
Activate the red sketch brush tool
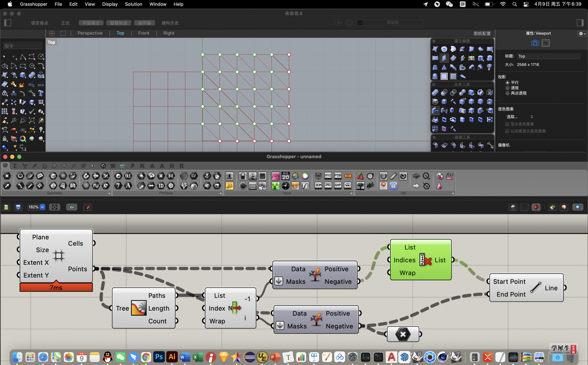tap(88, 207)
